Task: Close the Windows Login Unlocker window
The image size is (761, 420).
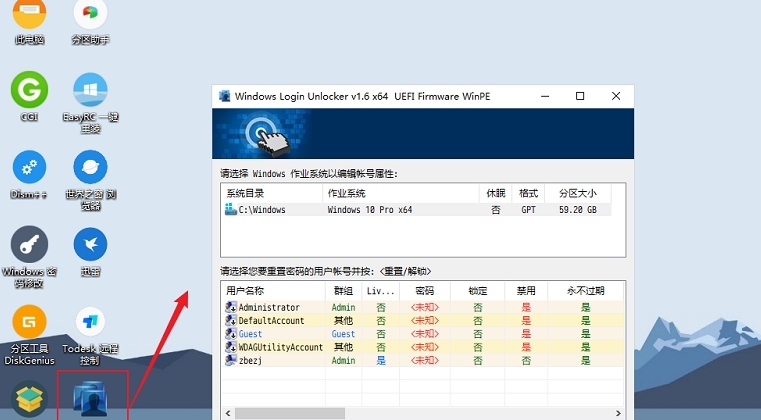Action: (x=616, y=96)
